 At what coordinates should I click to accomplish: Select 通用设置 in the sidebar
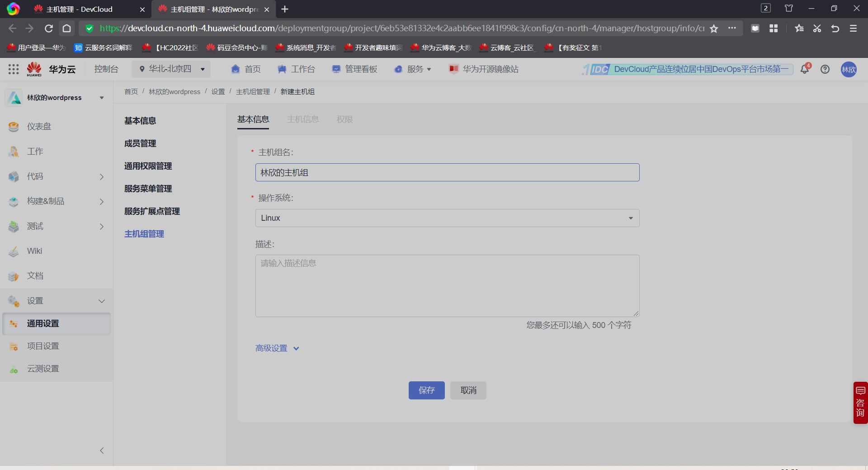tap(57, 324)
